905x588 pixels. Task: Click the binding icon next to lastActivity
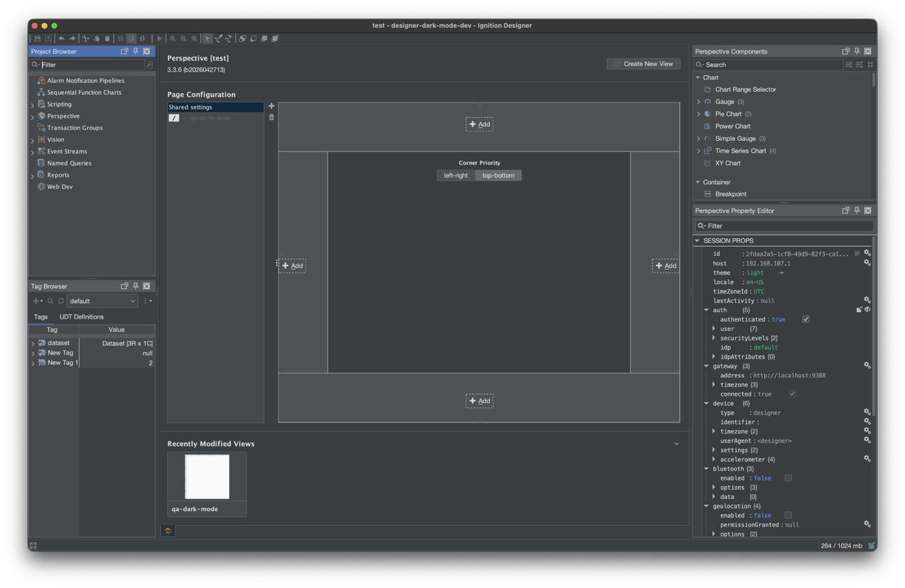click(868, 300)
